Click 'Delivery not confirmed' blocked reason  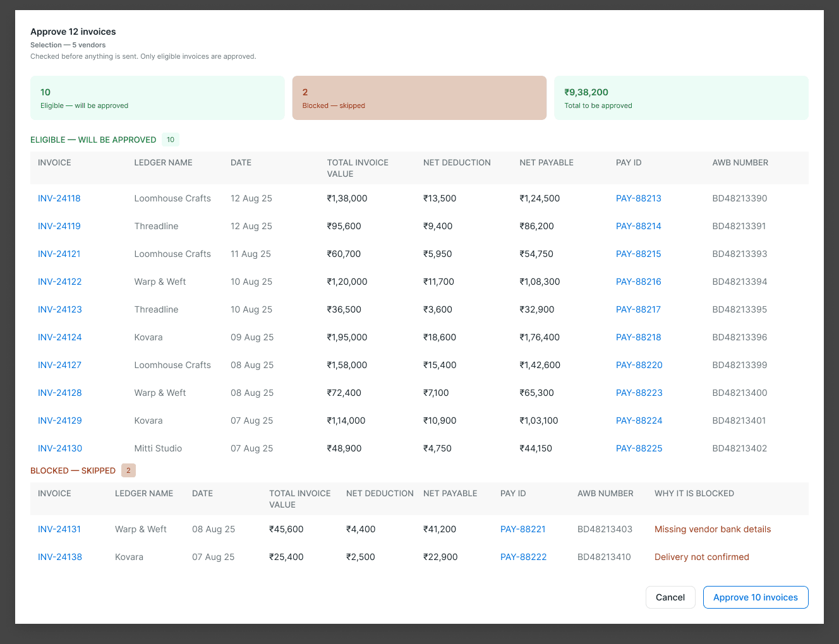point(702,557)
